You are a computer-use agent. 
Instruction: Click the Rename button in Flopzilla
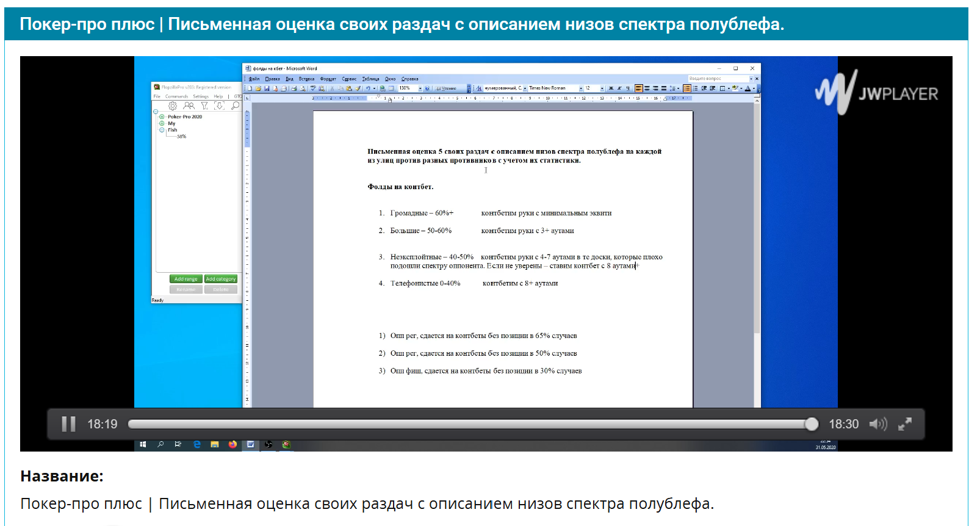(186, 289)
